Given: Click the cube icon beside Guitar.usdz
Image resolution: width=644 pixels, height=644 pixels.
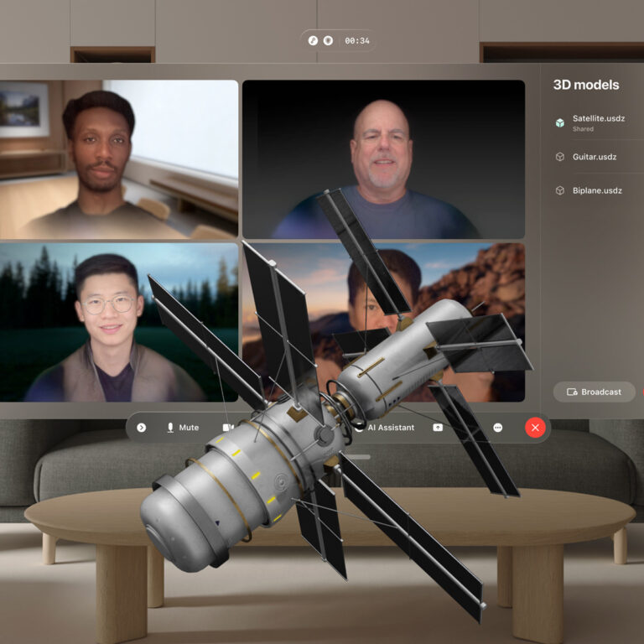Looking at the screenshot, I should (x=560, y=157).
